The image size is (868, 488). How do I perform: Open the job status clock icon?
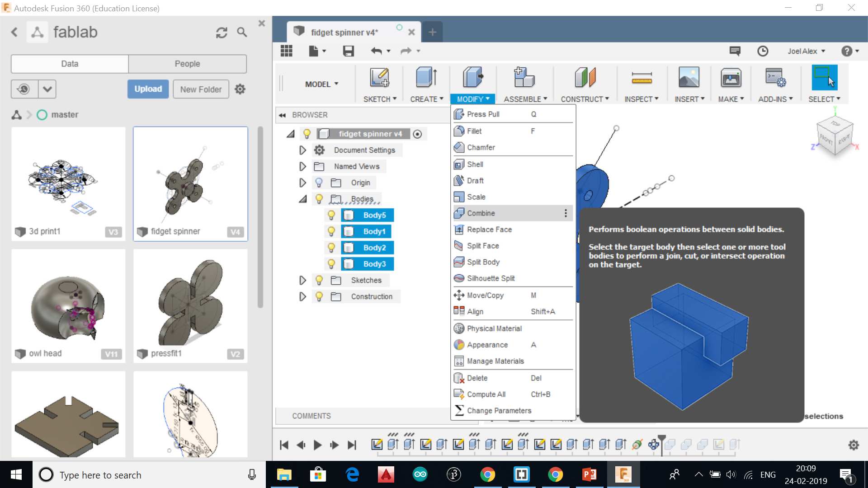(x=763, y=51)
